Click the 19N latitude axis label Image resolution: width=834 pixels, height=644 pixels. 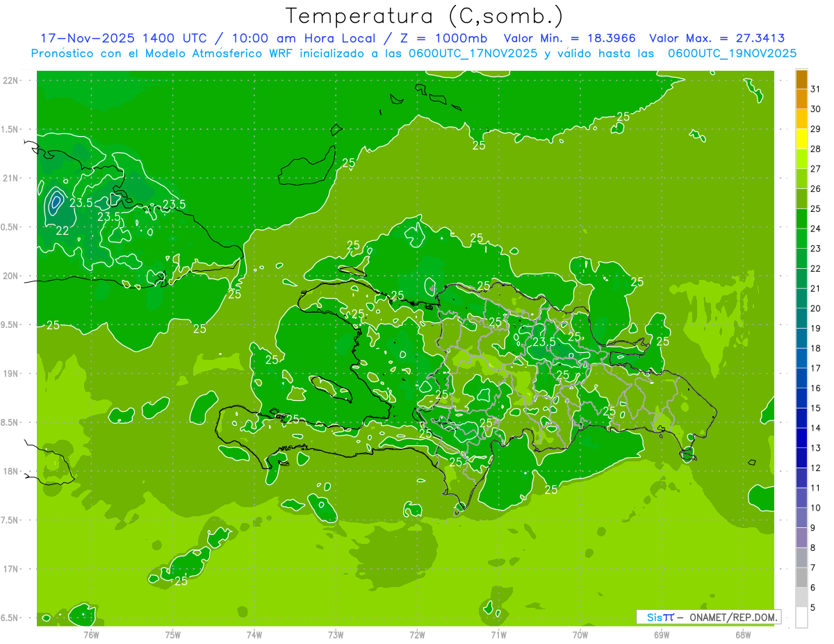pyautogui.click(x=10, y=374)
